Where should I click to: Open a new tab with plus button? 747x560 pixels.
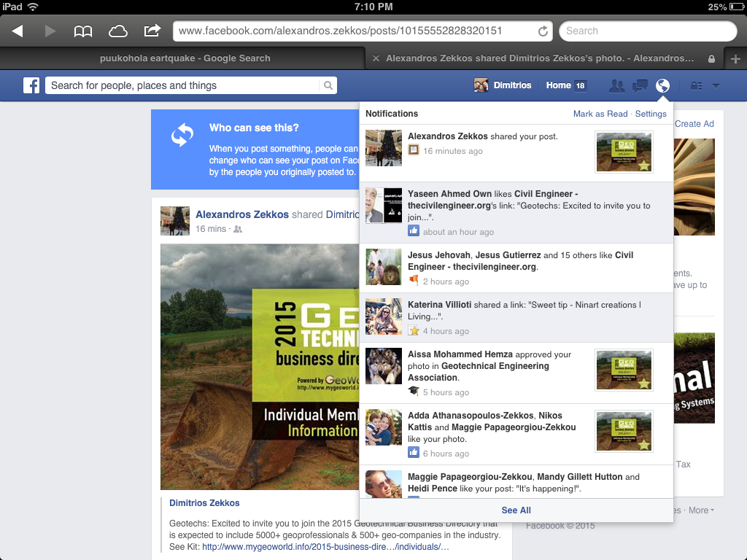pyautogui.click(x=735, y=58)
